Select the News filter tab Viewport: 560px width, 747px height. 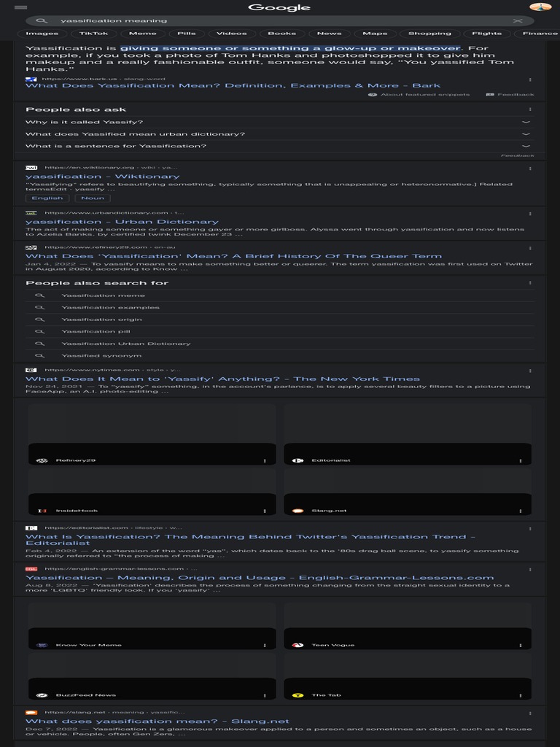pos(329,34)
